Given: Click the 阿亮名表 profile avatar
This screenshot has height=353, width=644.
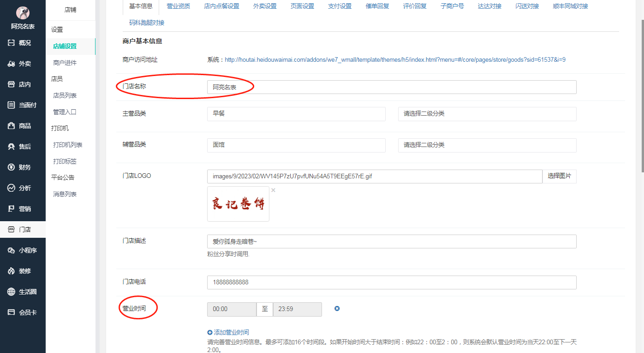Looking at the screenshot, I should point(23,12).
